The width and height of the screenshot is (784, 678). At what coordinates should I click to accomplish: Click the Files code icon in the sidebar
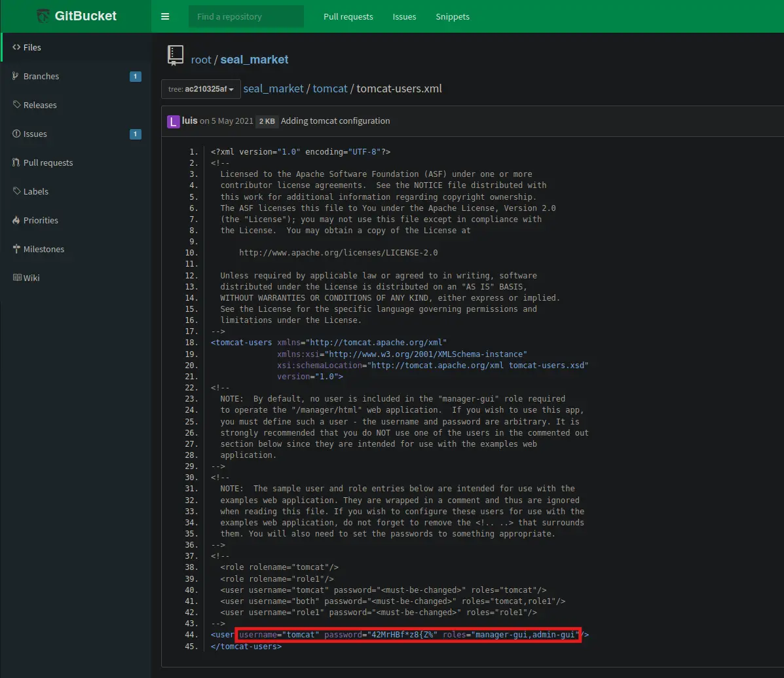[x=16, y=47]
